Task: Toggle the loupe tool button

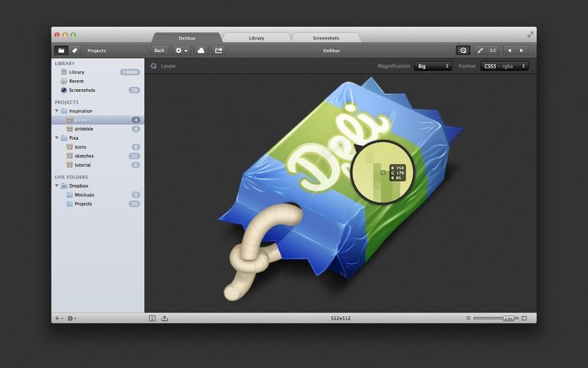Action: point(463,51)
